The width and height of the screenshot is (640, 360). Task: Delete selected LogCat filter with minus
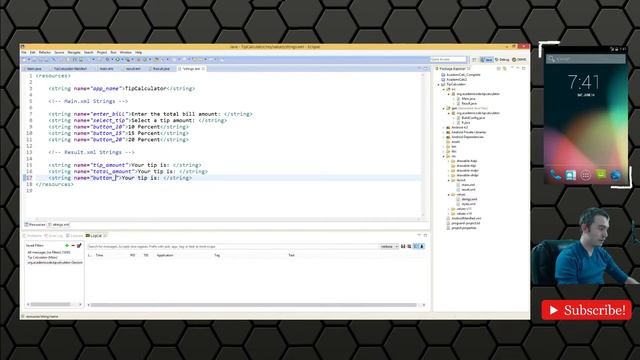pos(73,246)
